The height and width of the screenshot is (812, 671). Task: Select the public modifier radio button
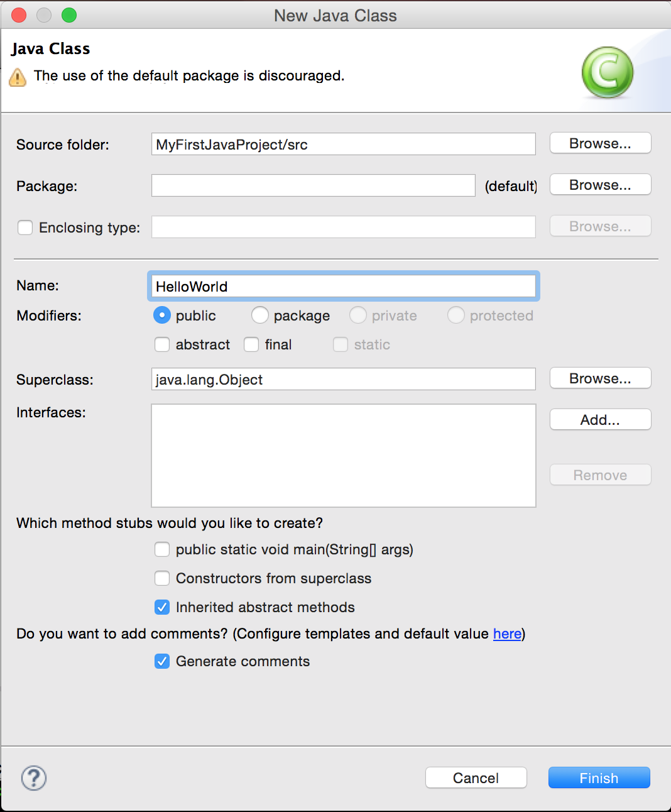162,315
